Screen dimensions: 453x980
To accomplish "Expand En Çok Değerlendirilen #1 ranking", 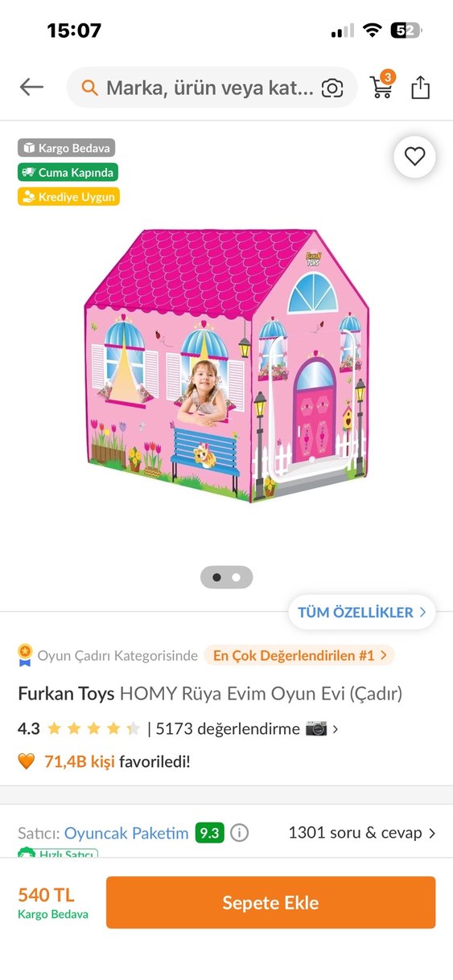I will tap(299, 655).
